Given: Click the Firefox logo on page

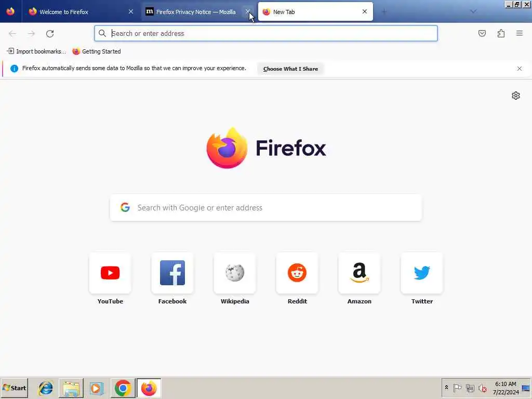Looking at the screenshot, I should tap(266, 148).
